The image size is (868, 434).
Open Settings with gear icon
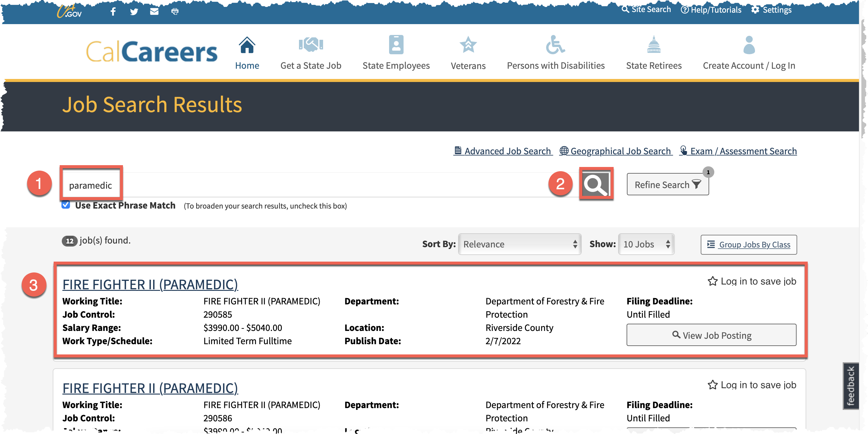pos(771,10)
